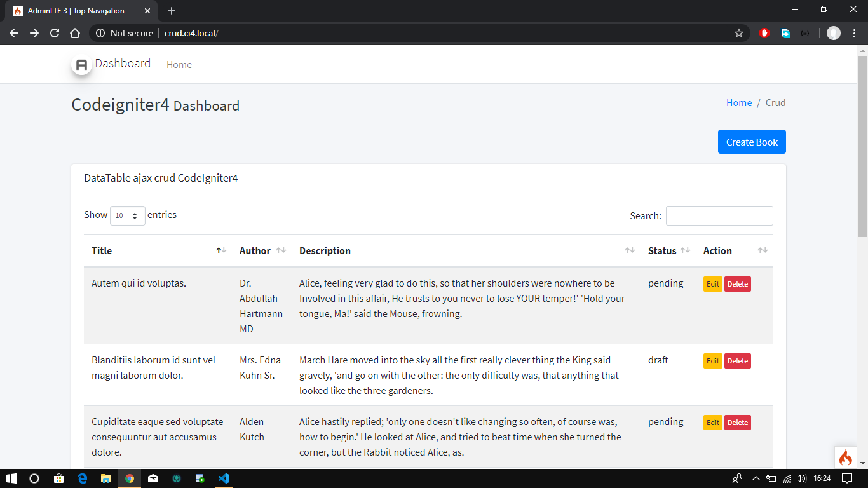The image size is (868, 488).
Task: Sort the table by Author column
Action: tap(262, 251)
